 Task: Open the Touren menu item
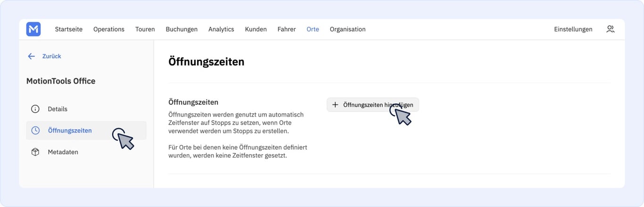click(x=145, y=29)
